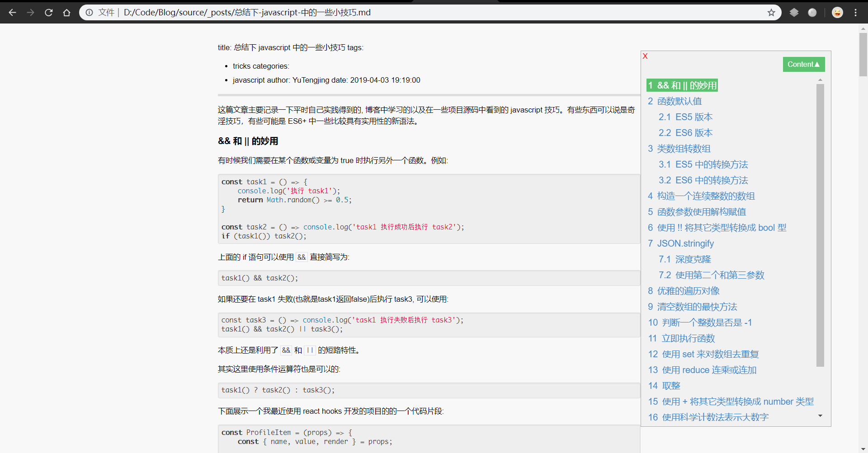Click the 'const task3' code line
The image size is (868, 453).
(x=342, y=320)
